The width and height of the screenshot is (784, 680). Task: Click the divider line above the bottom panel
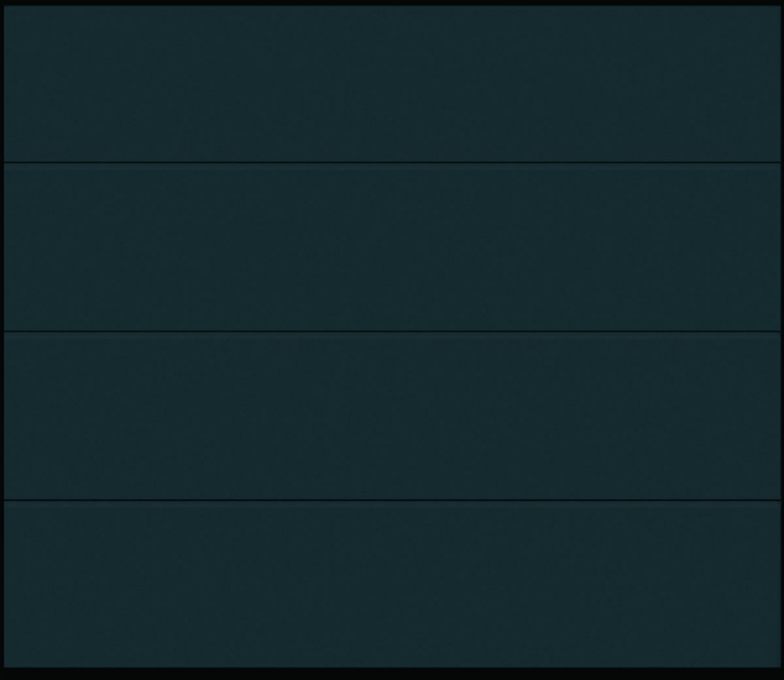[x=392, y=500]
